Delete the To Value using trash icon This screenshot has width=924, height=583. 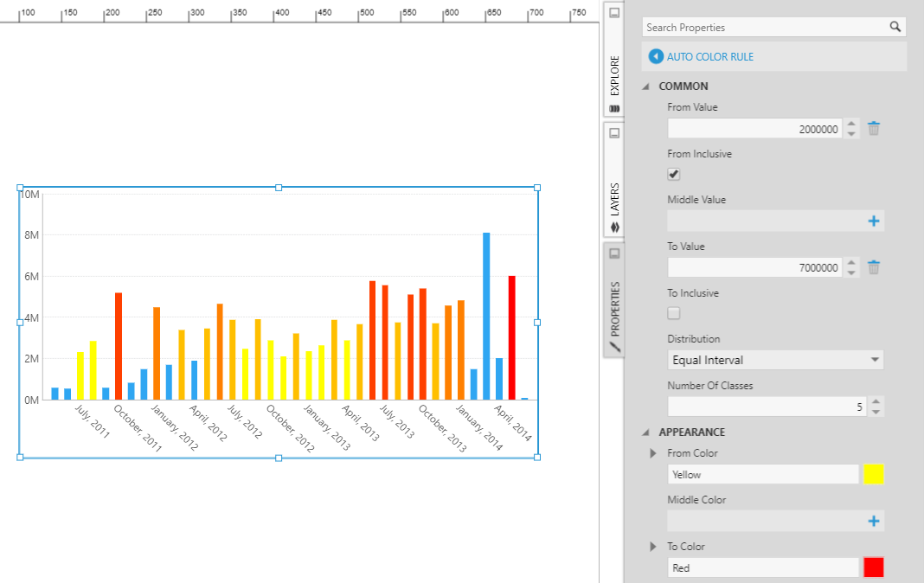[x=874, y=267]
